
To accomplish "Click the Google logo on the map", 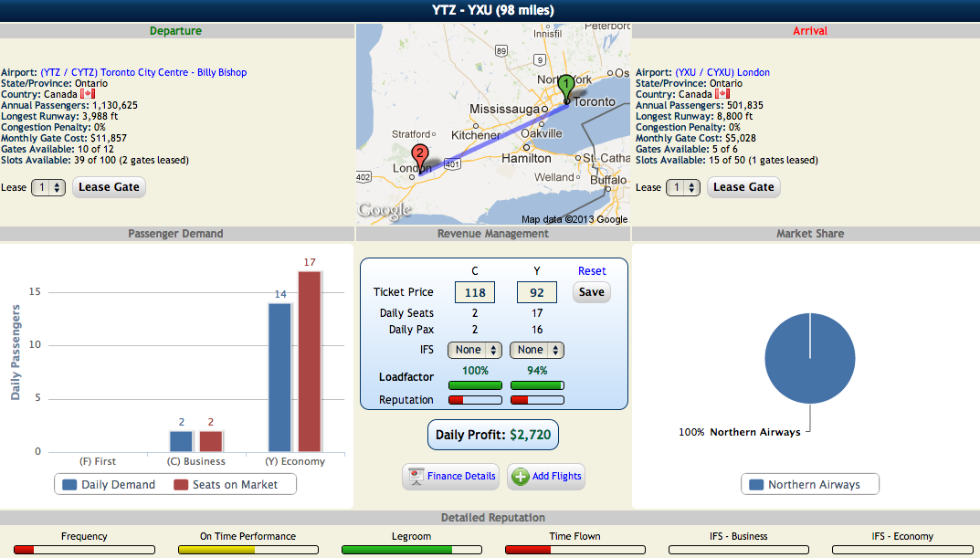I will pyautogui.click(x=385, y=211).
